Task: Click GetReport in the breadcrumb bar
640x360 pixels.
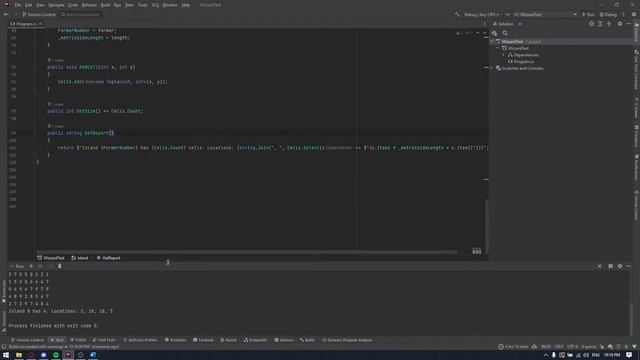Action: (x=109, y=258)
